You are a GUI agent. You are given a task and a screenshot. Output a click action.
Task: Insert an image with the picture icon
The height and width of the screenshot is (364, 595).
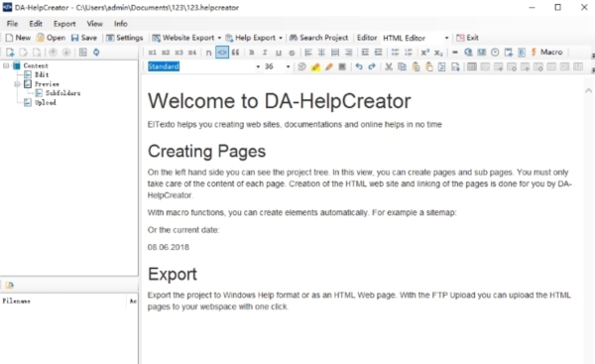pyautogui.click(x=482, y=53)
